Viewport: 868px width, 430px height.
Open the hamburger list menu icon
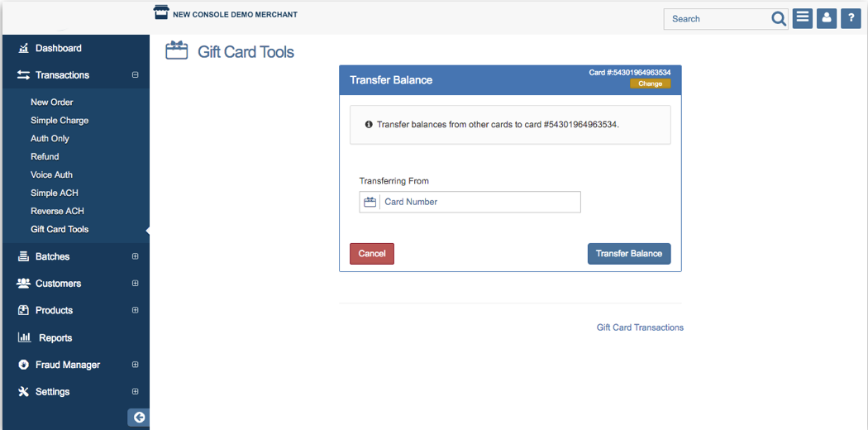click(802, 18)
